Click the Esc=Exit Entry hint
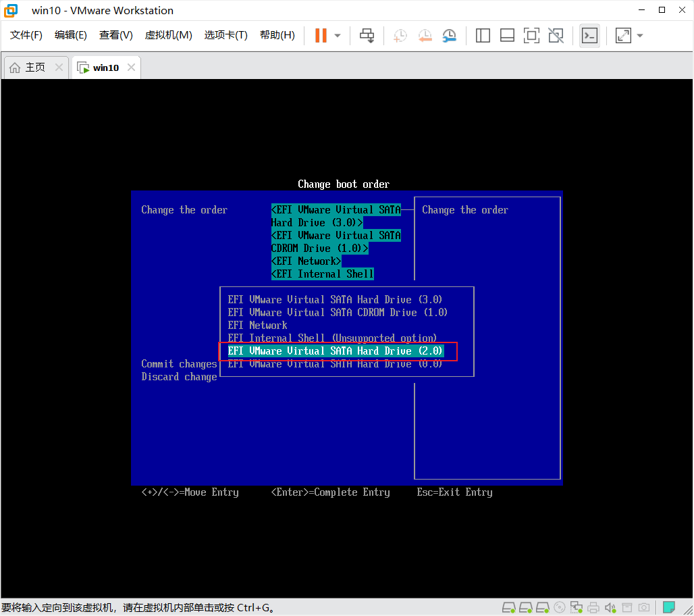The width and height of the screenshot is (694, 616). (454, 492)
